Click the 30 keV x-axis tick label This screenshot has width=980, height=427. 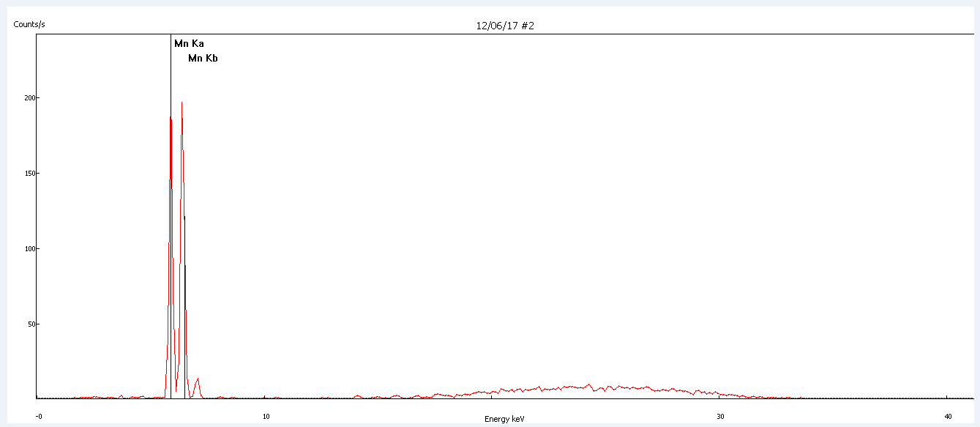(x=720, y=416)
